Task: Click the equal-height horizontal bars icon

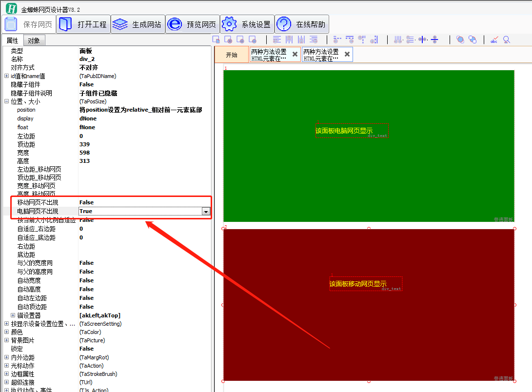Action: pyautogui.click(x=411, y=39)
